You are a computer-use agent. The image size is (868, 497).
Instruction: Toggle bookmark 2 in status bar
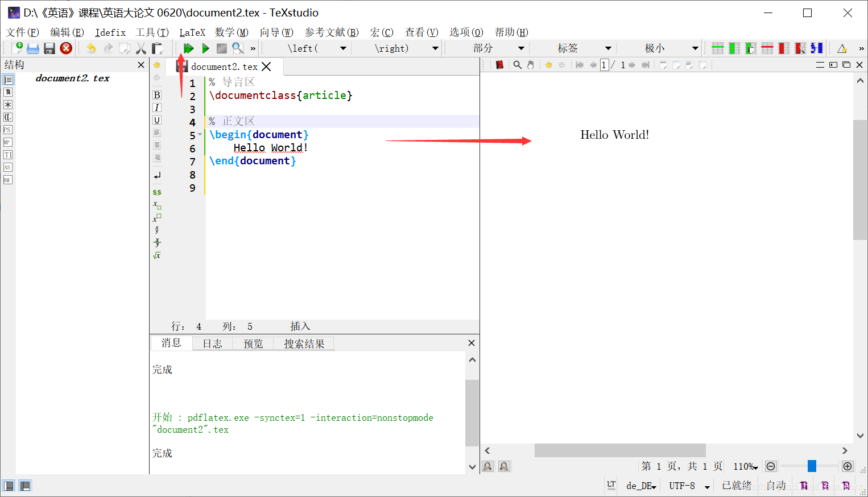click(825, 485)
